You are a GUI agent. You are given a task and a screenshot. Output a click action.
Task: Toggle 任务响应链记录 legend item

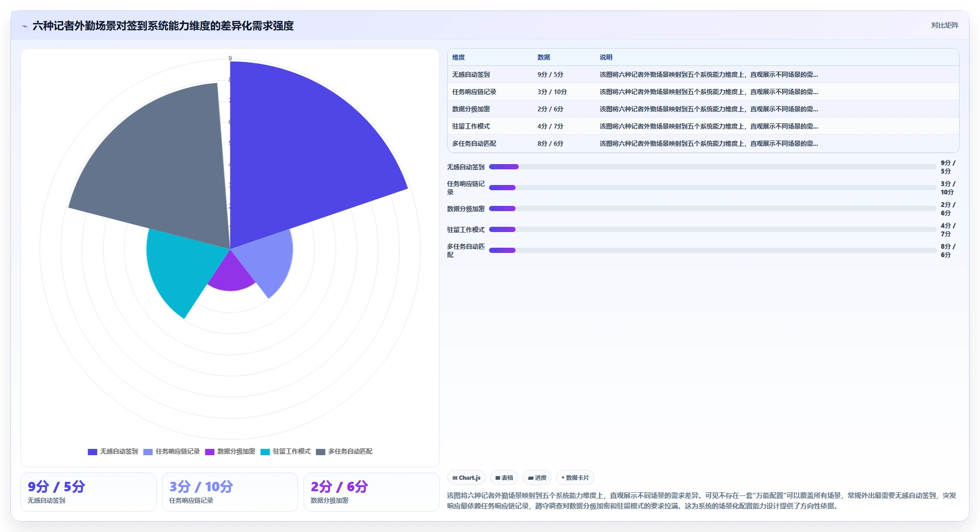tap(171, 452)
